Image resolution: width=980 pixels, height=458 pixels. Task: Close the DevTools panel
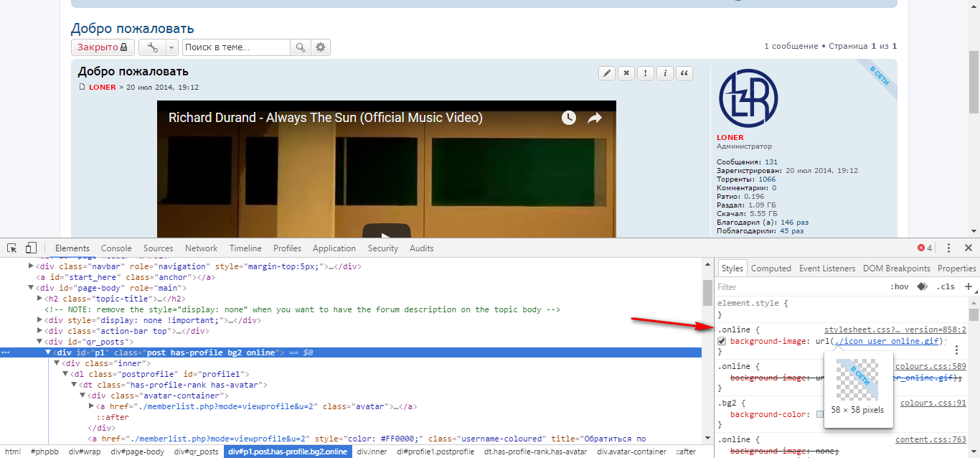(968, 248)
